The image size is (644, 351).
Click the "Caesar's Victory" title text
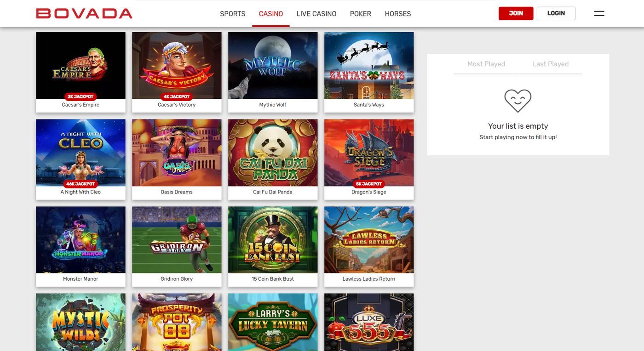coord(177,105)
